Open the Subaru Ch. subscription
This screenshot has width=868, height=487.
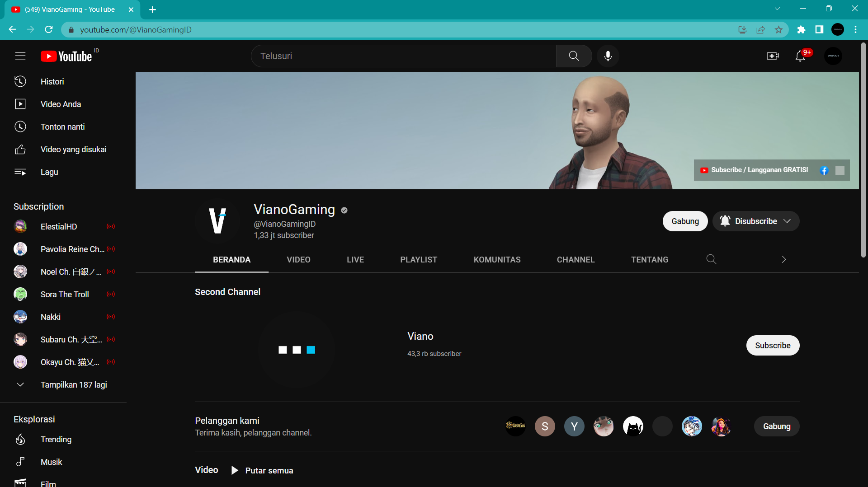point(63,340)
